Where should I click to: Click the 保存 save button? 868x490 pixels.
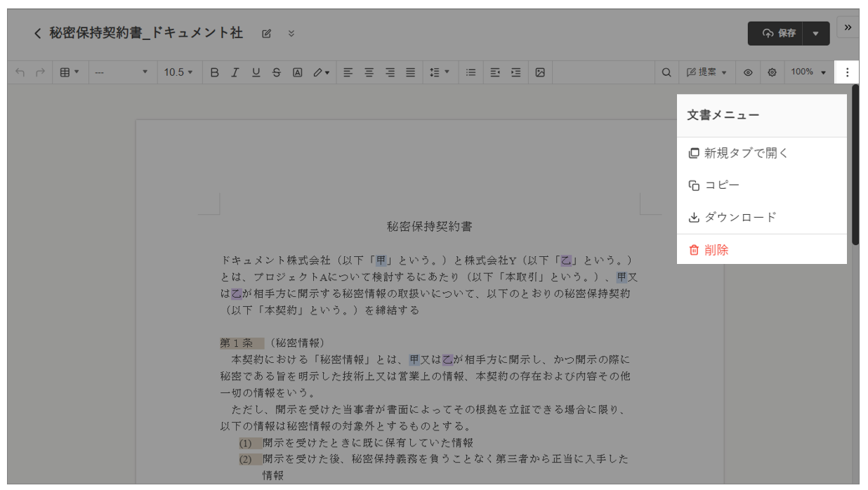click(x=780, y=34)
